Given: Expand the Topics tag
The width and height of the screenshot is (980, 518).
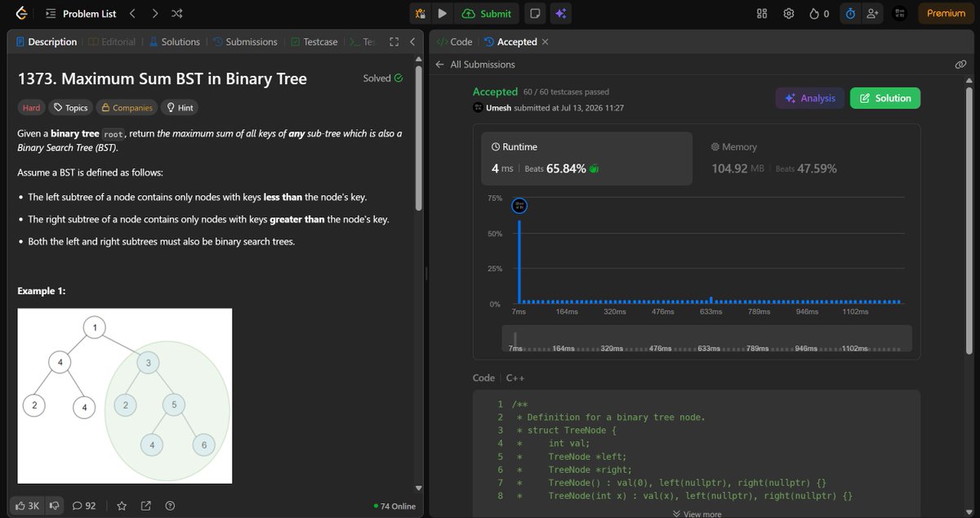Looking at the screenshot, I should (69, 108).
